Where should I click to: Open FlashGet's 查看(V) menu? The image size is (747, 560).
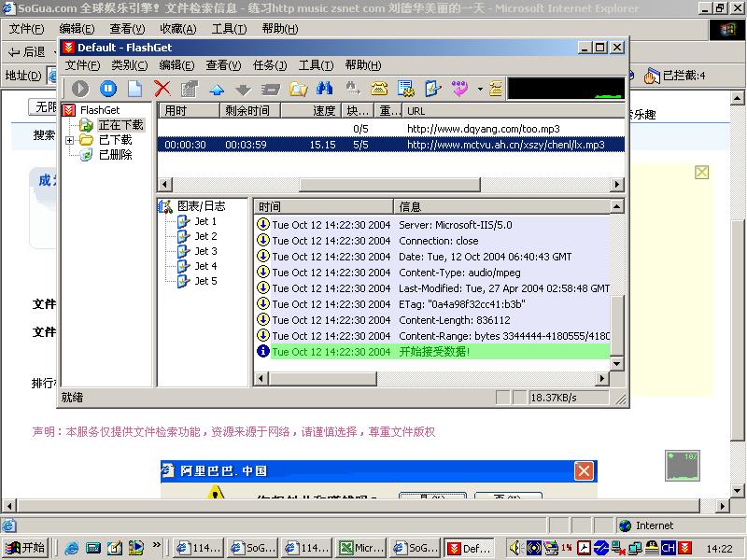223,65
